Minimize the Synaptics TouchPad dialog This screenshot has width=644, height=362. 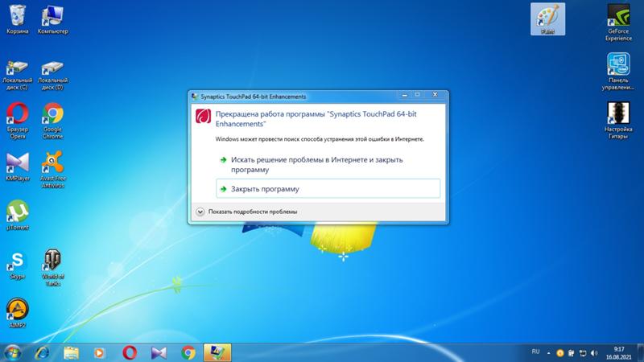point(405,95)
